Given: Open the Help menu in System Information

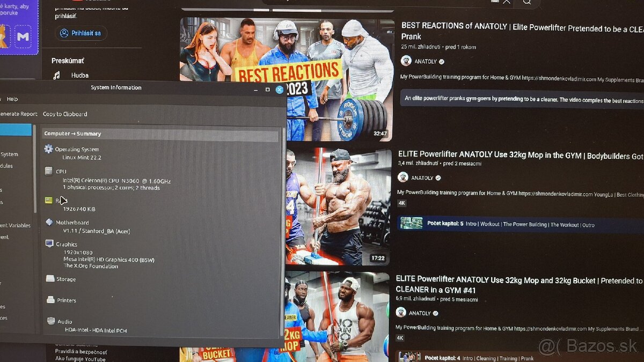Looking at the screenshot, I should pos(12,99).
